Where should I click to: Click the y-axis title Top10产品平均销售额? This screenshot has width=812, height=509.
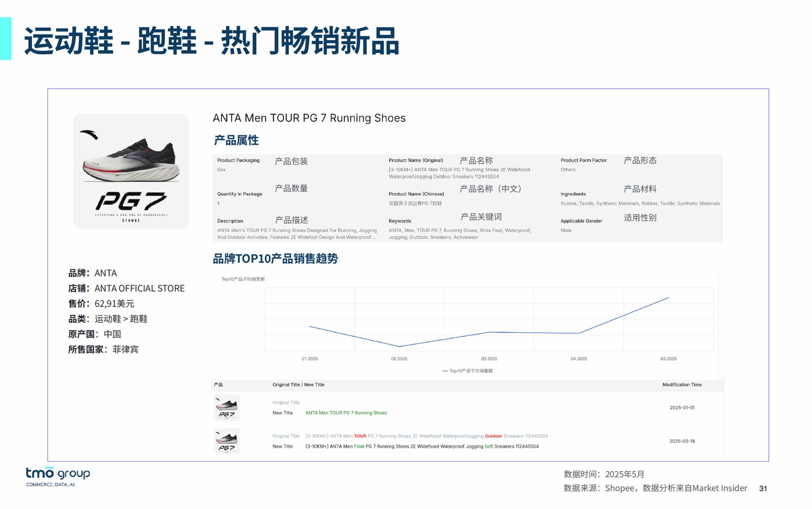coord(243,279)
